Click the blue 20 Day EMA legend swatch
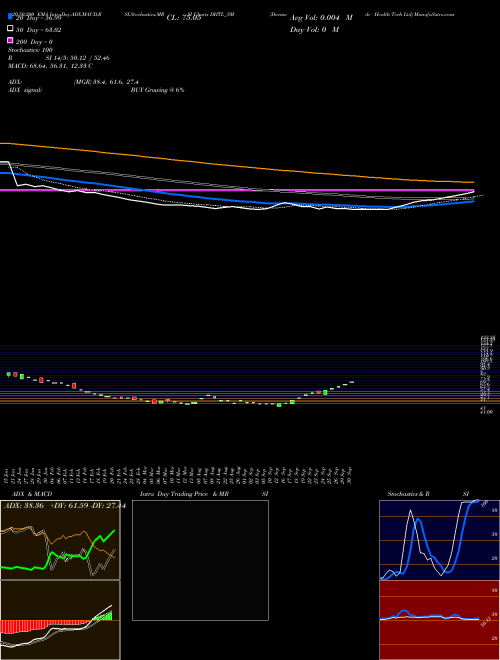500x660 pixels. click(10, 16)
